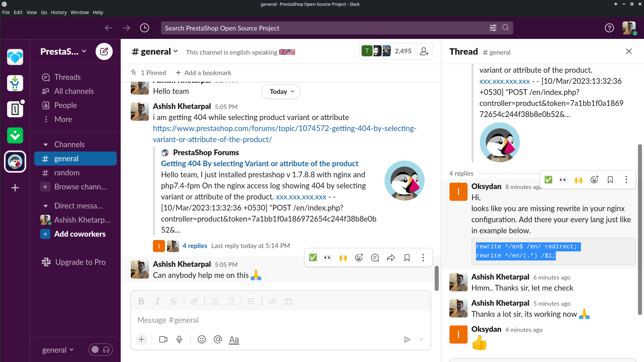Toggle text formatting with Aa button
Viewport: 644px width, 362px height.
[x=234, y=340]
